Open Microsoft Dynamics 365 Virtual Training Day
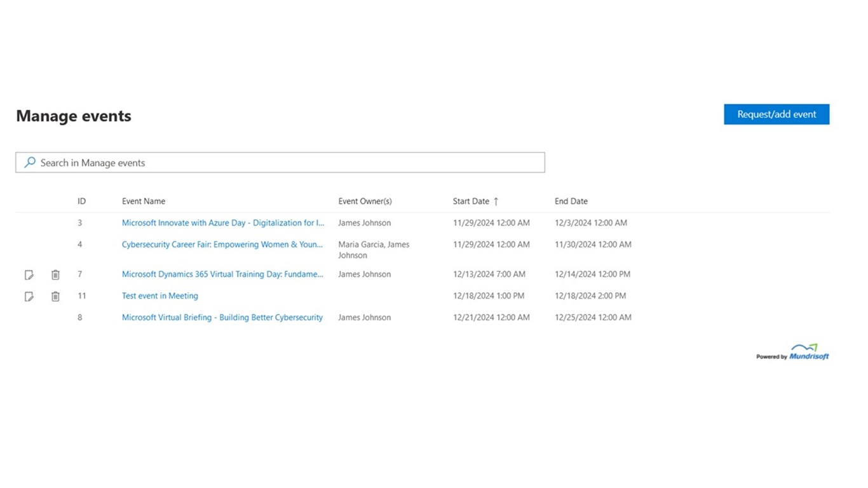 [222, 274]
